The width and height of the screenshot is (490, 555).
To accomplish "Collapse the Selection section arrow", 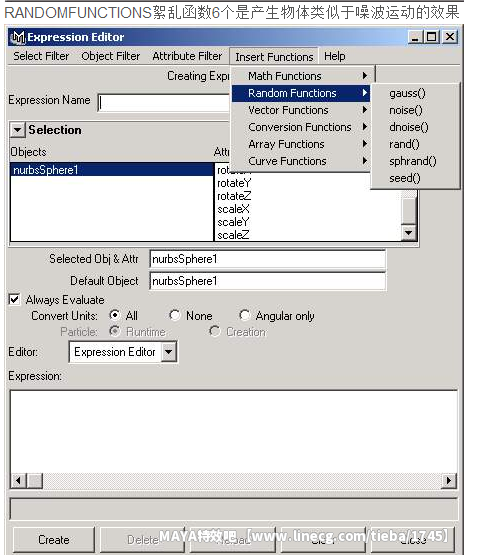I will (x=17, y=130).
